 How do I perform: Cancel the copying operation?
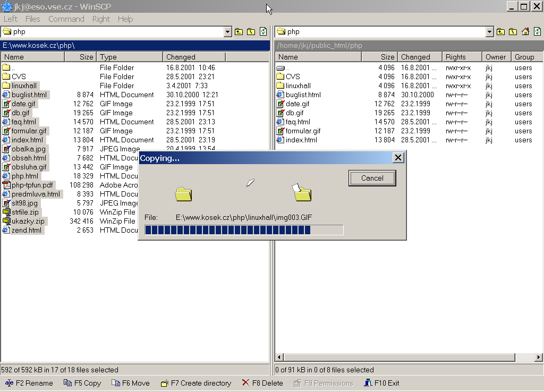372,178
